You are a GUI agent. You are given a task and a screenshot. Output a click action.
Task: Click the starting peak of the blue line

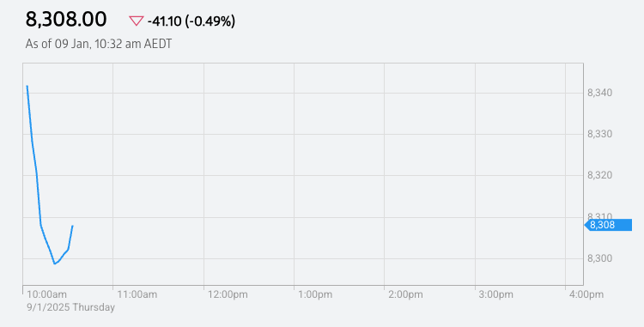(27, 86)
